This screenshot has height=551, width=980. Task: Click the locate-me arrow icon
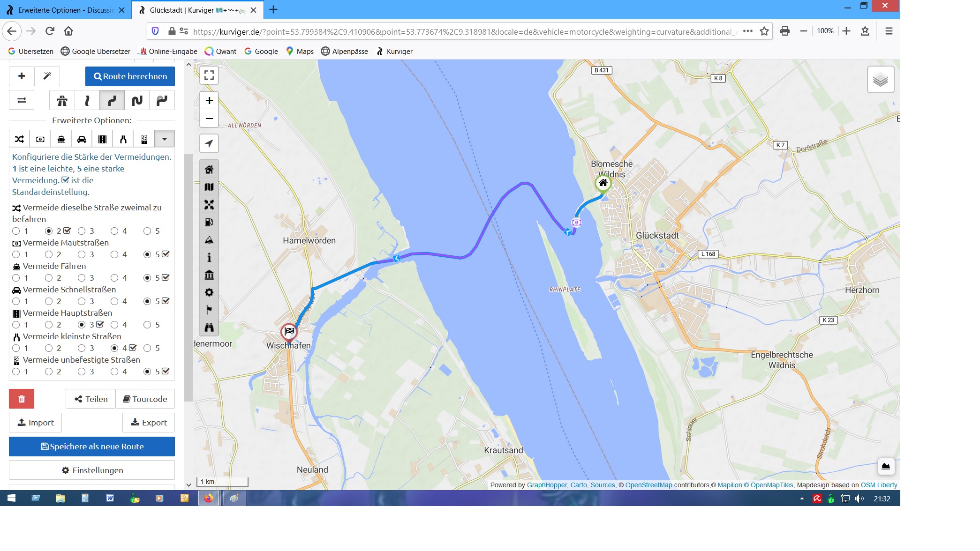pyautogui.click(x=209, y=143)
